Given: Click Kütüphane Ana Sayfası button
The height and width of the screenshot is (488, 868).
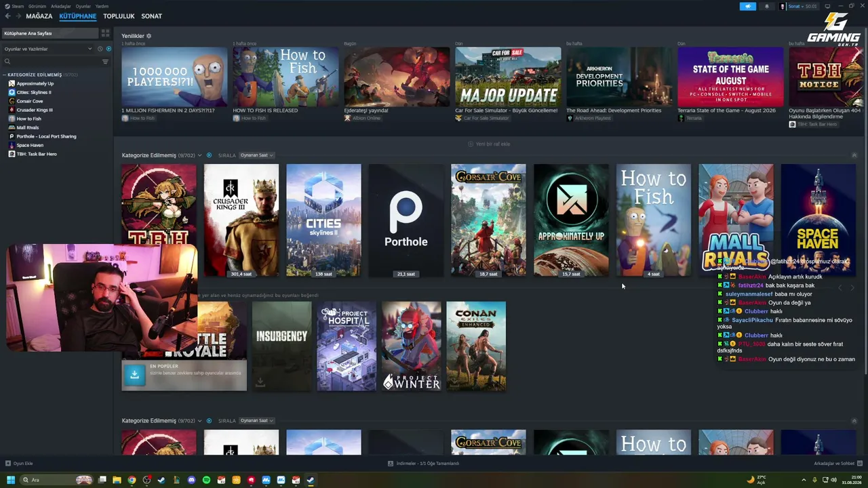Looking at the screenshot, I should click(x=50, y=33).
